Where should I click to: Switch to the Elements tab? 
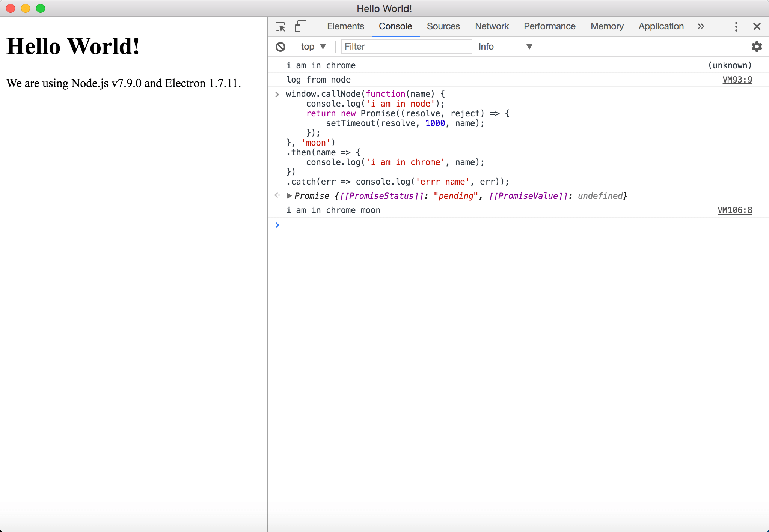point(345,26)
